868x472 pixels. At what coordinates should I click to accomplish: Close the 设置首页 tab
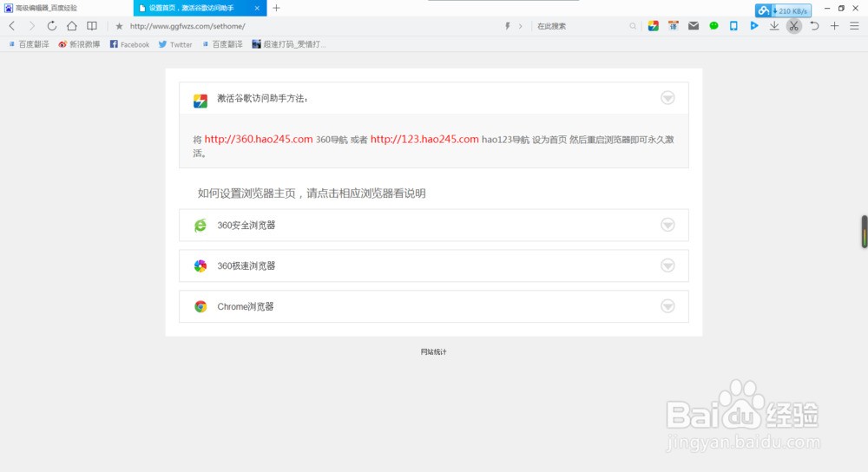pyautogui.click(x=257, y=8)
